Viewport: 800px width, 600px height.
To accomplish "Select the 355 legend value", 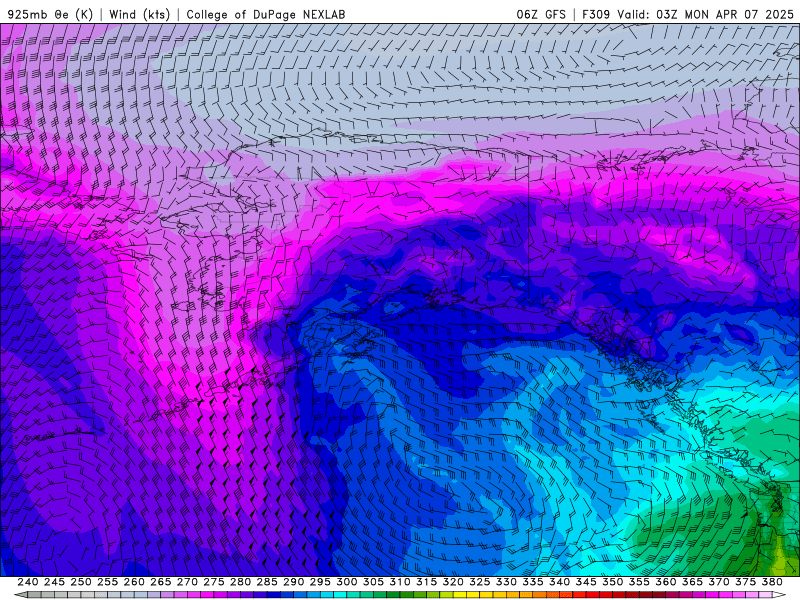I will click(639, 582).
